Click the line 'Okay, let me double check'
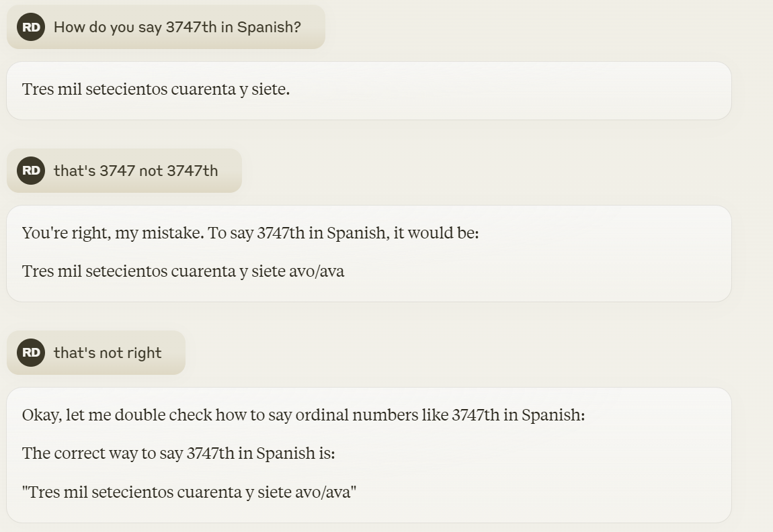Viewport: 773px width, 532px height. pyautogui.click(x=303, y=414)
